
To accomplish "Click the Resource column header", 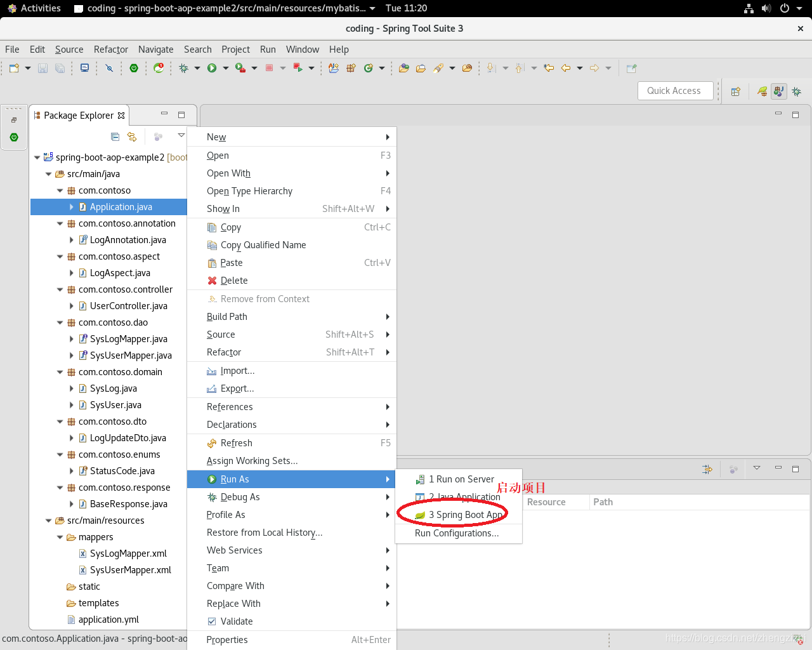I will [556, 502].
